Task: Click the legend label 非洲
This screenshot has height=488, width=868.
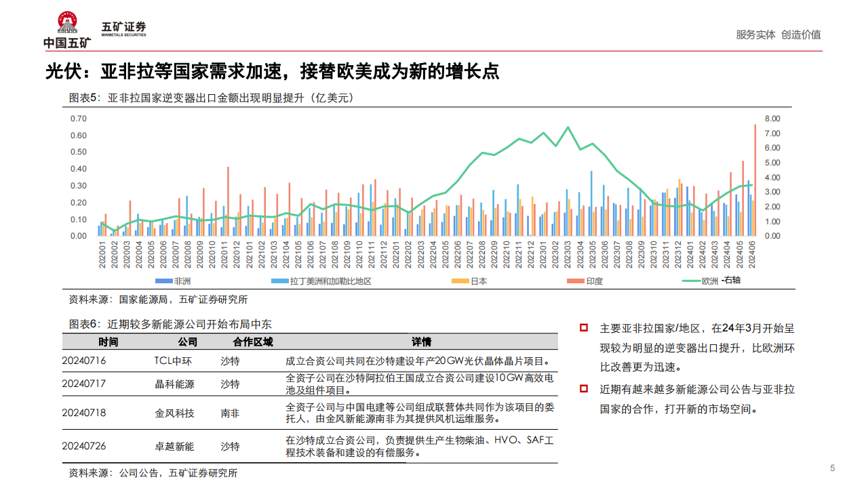Action: (x=184, y=281)
